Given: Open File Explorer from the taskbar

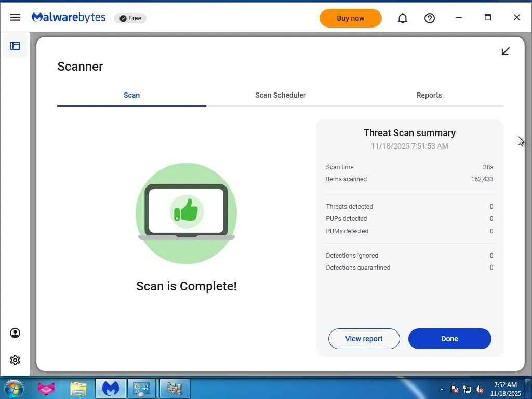Looking at the screenshot, I should [78, 389].
